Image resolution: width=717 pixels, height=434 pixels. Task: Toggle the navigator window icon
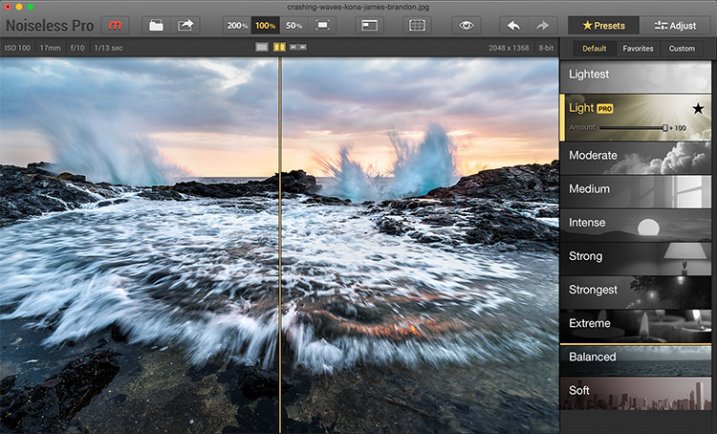(369, 25)
